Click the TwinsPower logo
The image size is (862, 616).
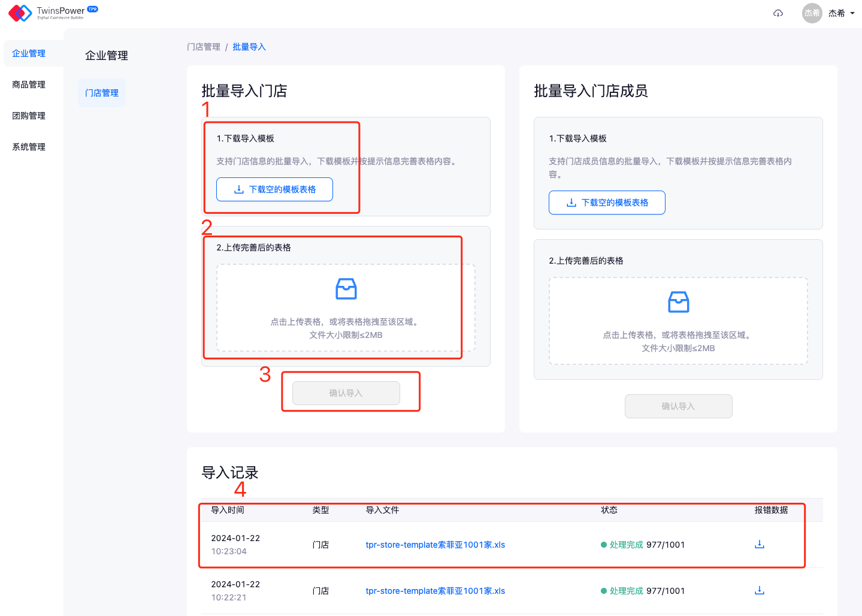pos(53,13)
